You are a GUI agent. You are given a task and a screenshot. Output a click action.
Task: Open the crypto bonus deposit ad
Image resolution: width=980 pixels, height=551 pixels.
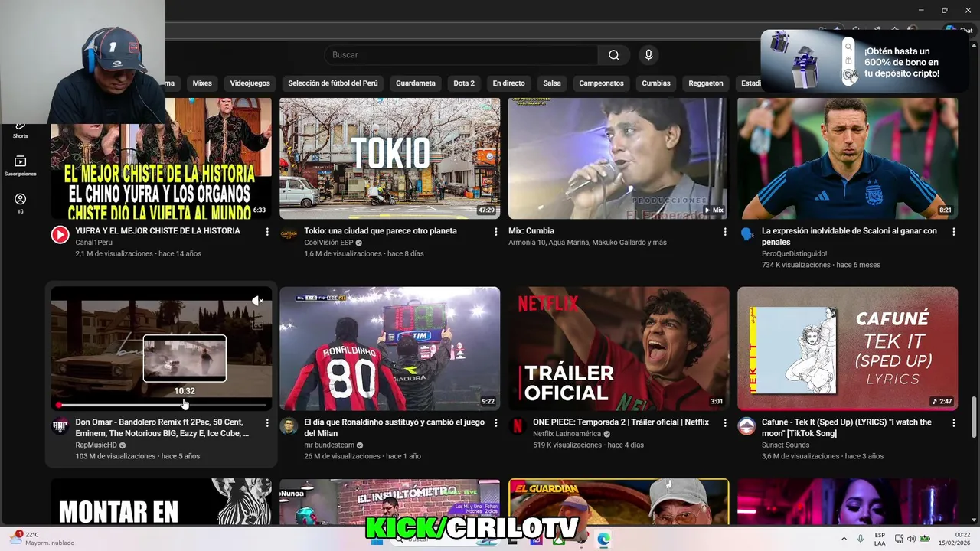[x=864, y=63]
